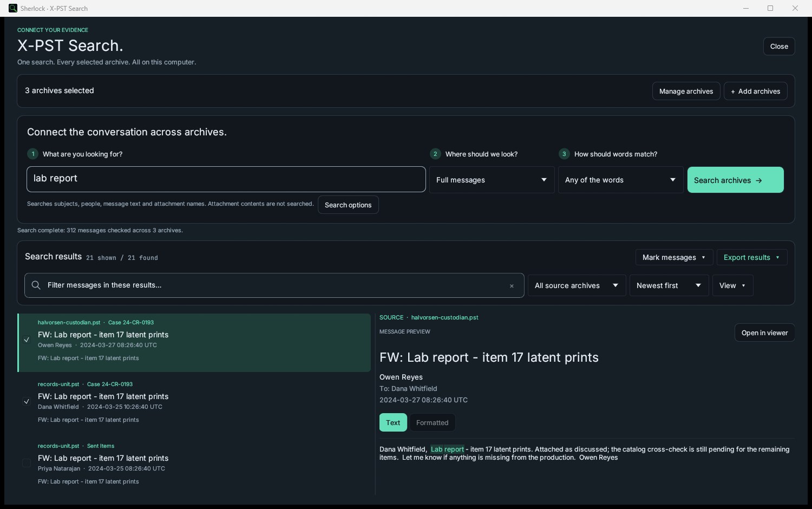Open the Any of the words dropdown
This screenshot has height=509, width=812.
(620, 180)
